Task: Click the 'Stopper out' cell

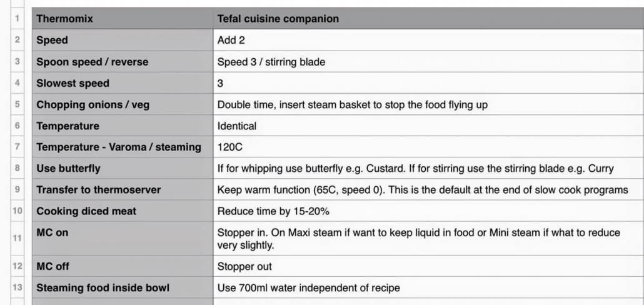Action: pos(425,266)
